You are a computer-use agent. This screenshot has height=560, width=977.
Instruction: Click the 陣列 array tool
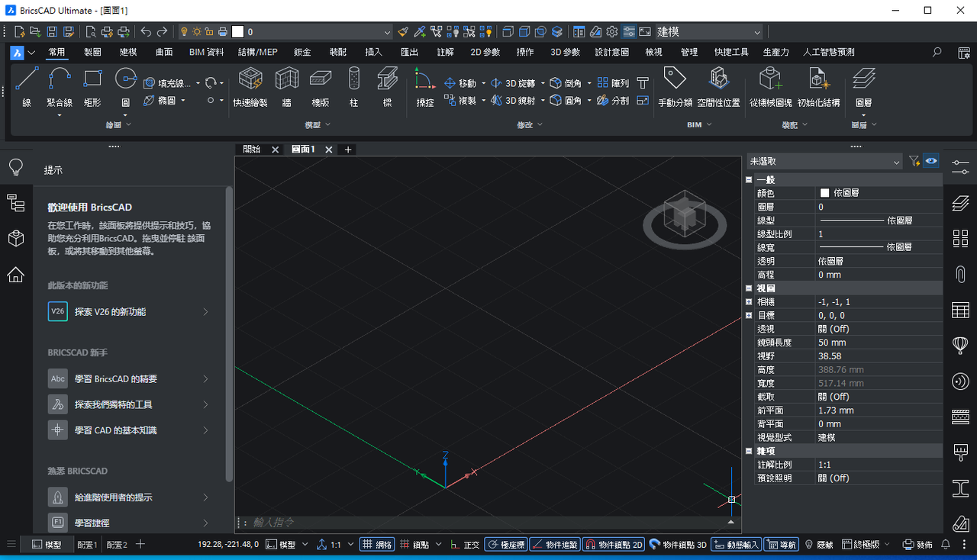click(613, 83)
